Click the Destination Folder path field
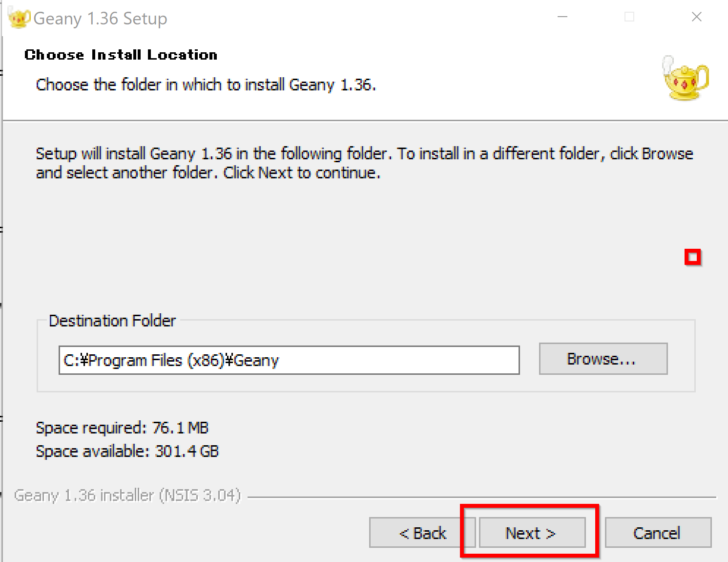 click(x=289, y=360)
